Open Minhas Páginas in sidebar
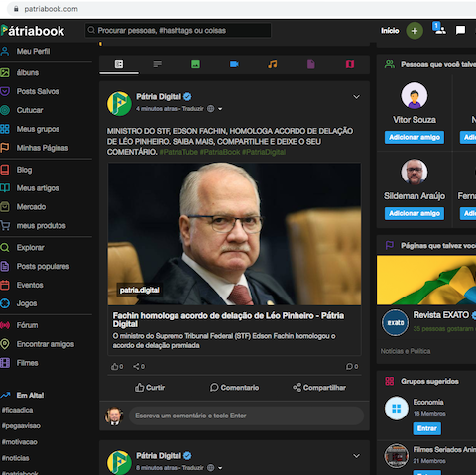 35,148
